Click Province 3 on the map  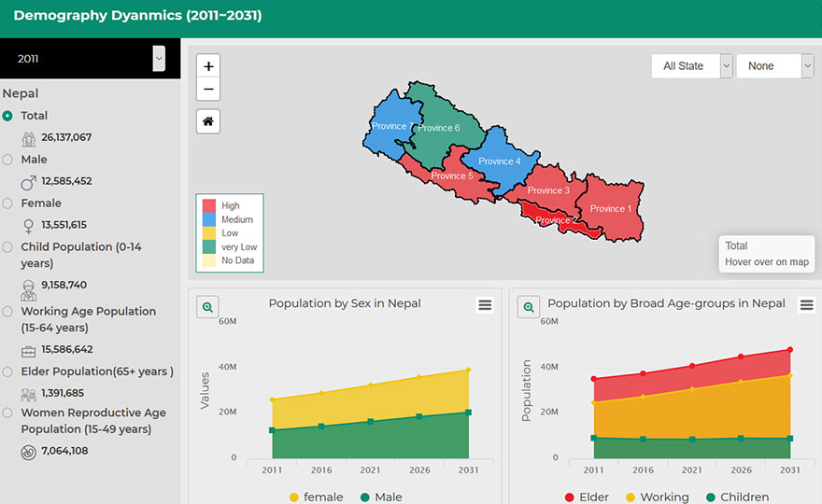click(548, 190)
